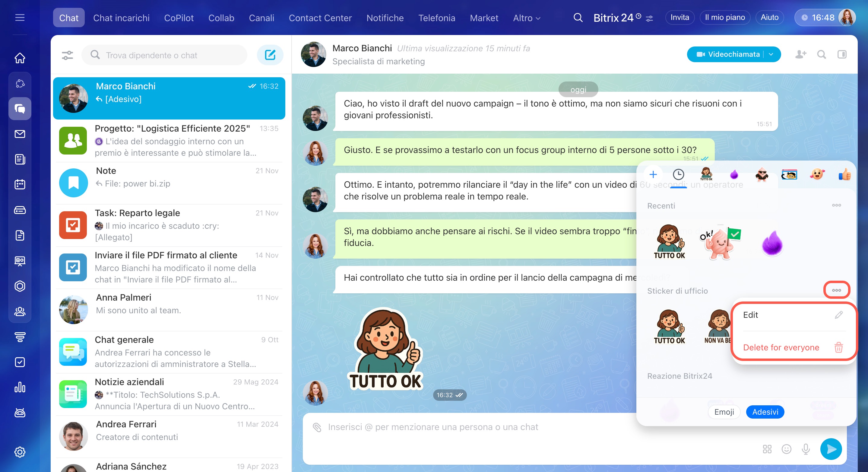
Task: Toggle the chat sidebar panel icon
Action: 842,54
